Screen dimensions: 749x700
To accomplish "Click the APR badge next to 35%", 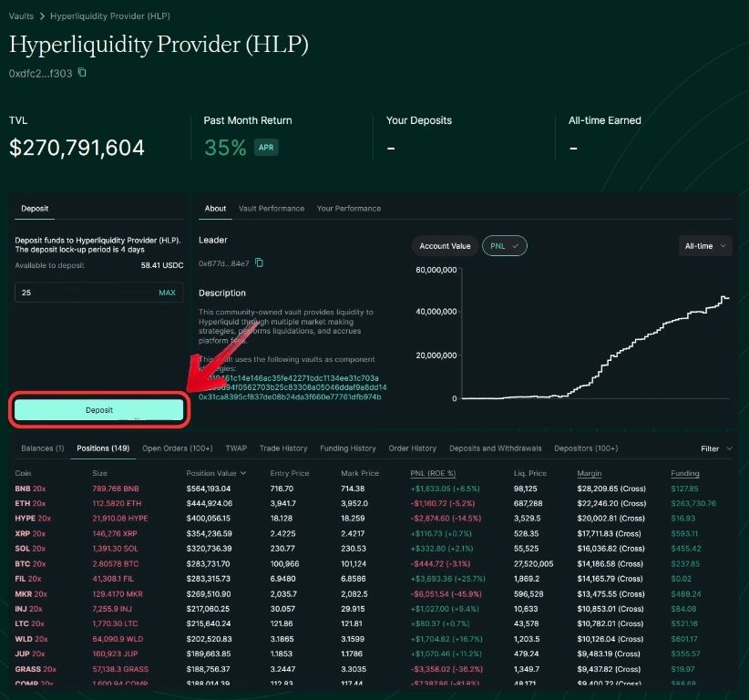I will pyautogui.click(x=266, y=147).
